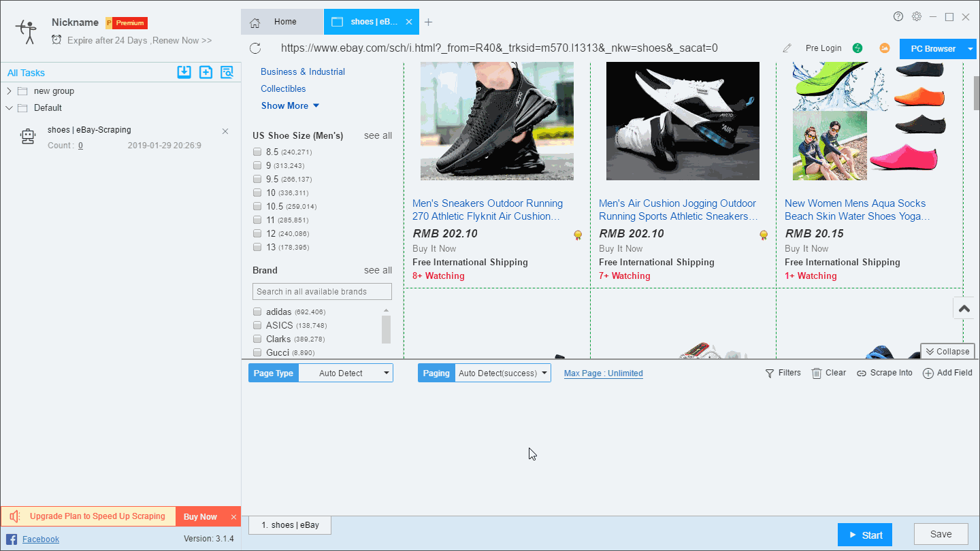The height and width of the screenshot is (551, 980).
Task: Click the megaphone icon in upgrade banner
Action: (15, 516)
